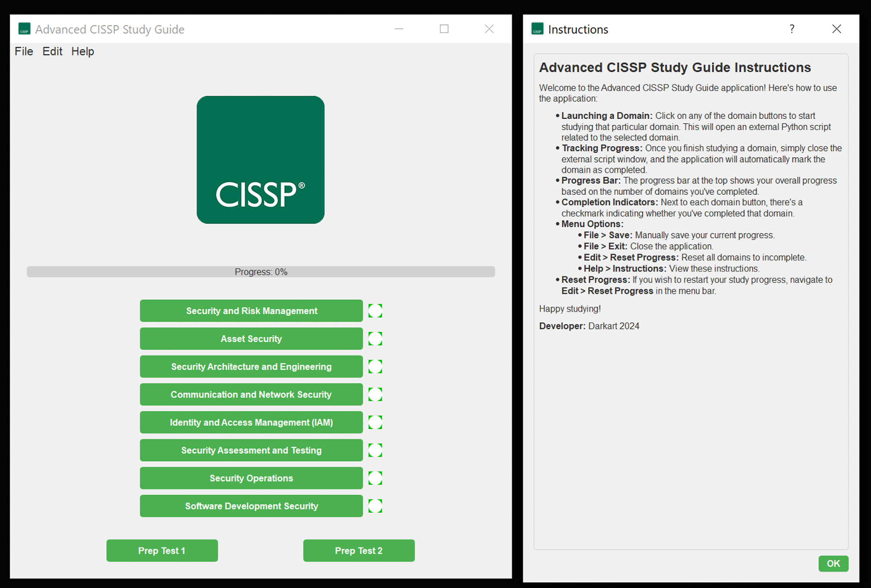
Task: Launch the Asset Security domain
Action: tap(251, 338)
